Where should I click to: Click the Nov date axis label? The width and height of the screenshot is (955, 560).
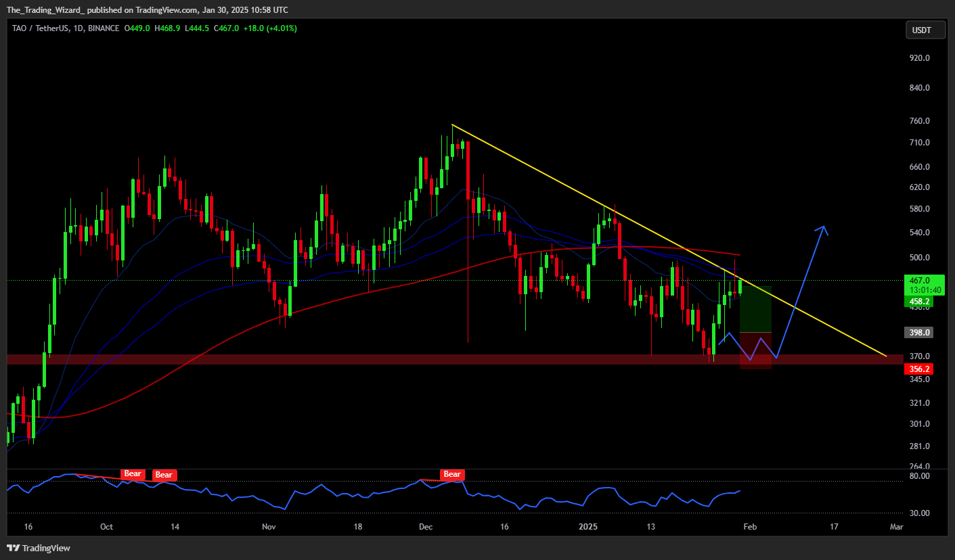click(x=269, y=527)
